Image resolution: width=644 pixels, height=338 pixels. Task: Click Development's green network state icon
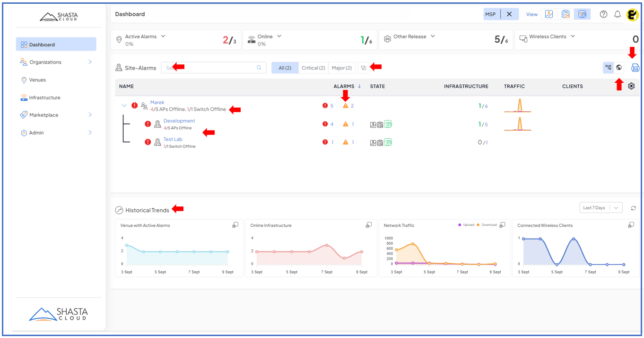(x=388, y=125)
